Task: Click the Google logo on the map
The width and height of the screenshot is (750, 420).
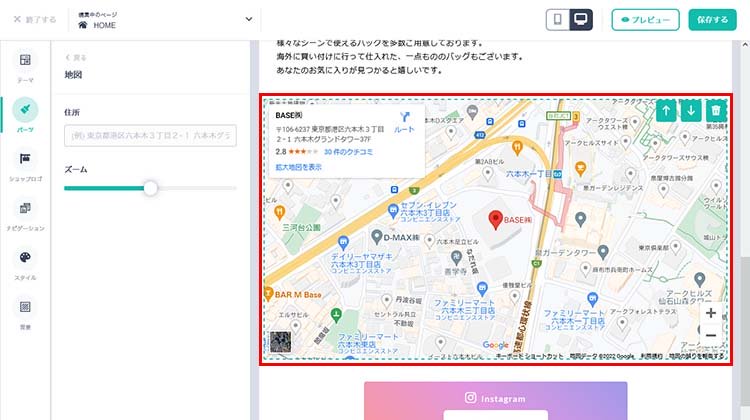Action: point(496,345)
